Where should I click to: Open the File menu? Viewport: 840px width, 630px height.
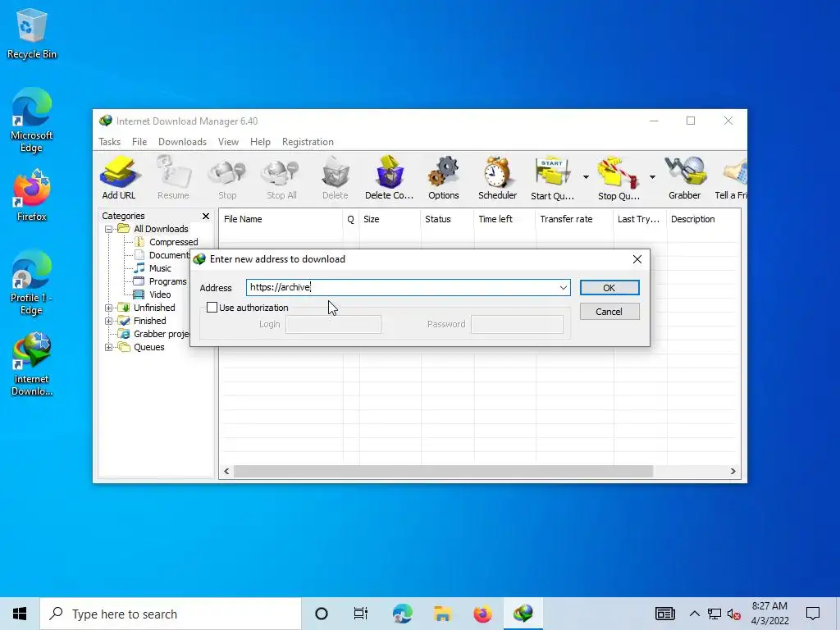139,142
